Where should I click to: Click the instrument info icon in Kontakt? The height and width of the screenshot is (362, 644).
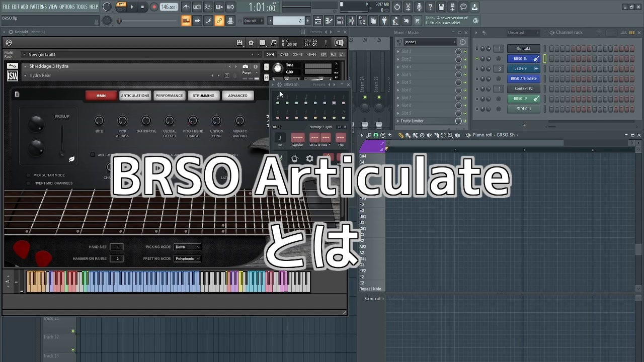(x=256, y=66)
